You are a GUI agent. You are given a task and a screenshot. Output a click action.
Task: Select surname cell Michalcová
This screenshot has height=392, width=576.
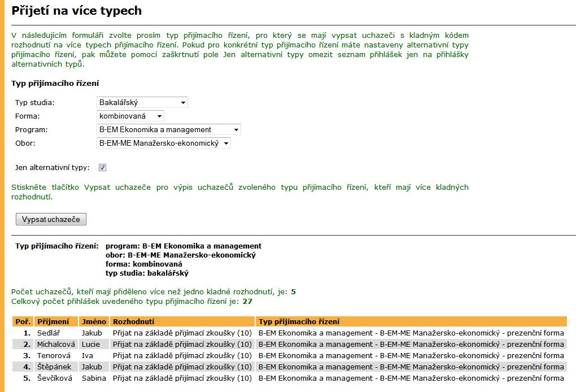coord(56,344)
